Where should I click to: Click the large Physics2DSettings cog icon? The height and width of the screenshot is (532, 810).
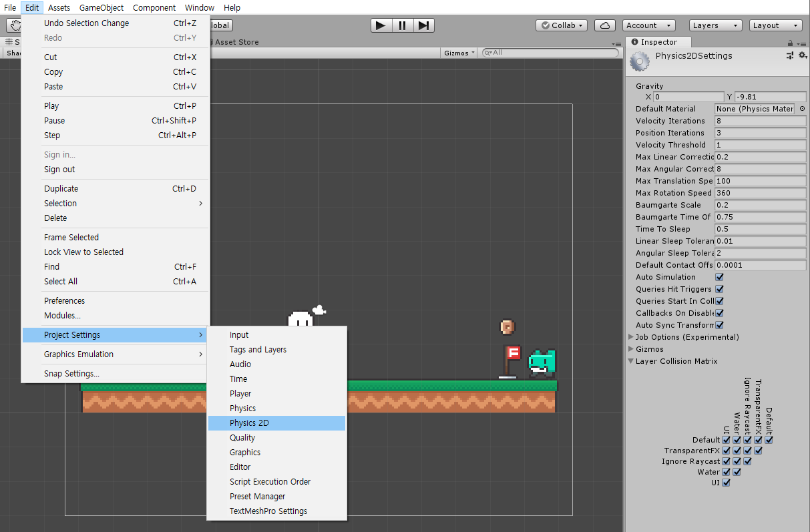point(640,61)
